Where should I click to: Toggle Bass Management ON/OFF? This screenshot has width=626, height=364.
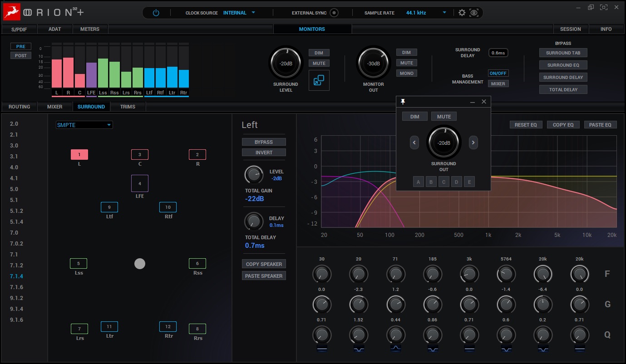pyautogui.click(x=498, y=73)
